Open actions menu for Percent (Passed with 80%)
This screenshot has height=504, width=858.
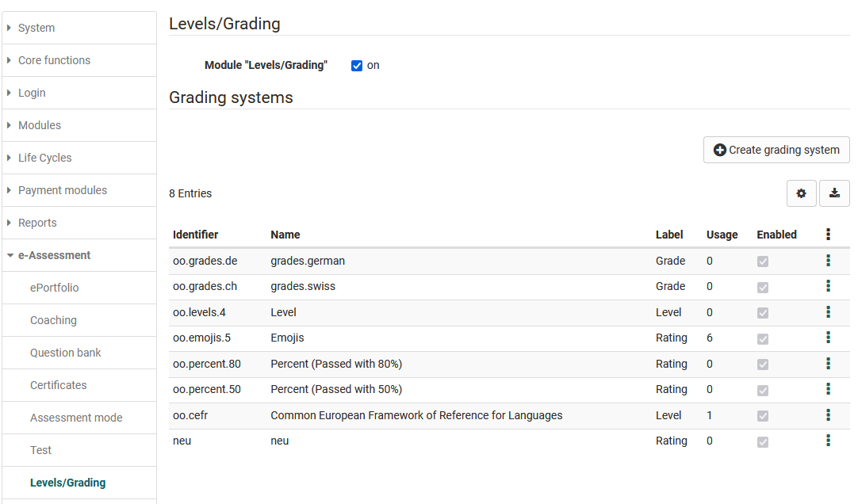click(828, 364)
